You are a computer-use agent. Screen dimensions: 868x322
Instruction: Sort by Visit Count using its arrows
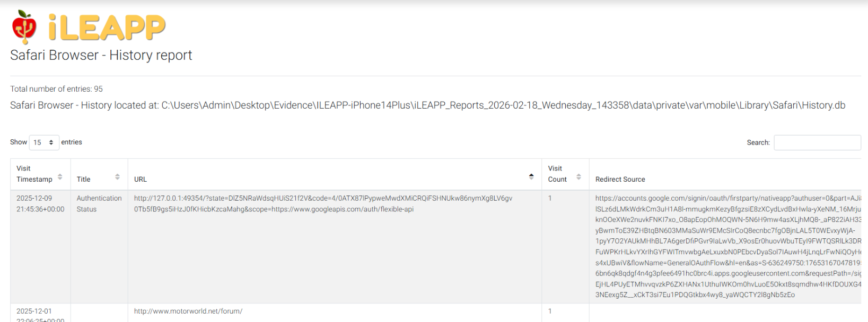pyautogui.click(x=578, y=177)
